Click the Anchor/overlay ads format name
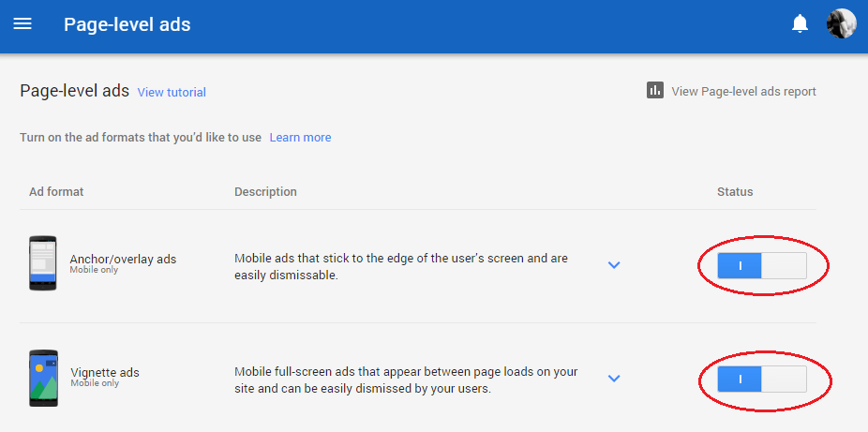Screen dimensions: 868x432 click(123, 259)
